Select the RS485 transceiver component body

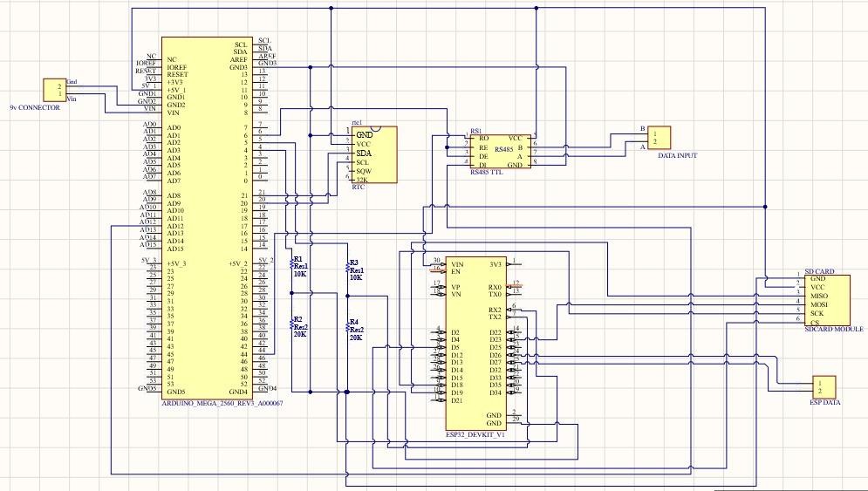pos(501,152)
